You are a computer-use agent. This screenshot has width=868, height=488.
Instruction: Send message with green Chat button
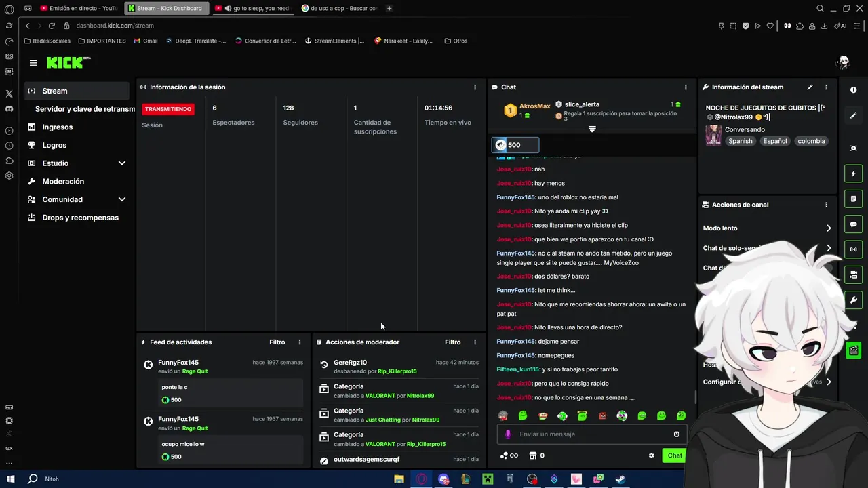[675, 455]
